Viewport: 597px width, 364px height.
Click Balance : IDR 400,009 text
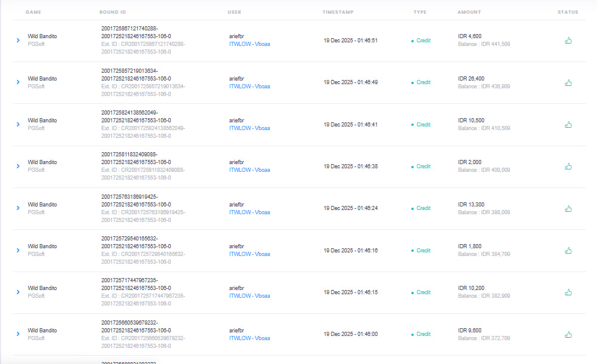(484, 170)
